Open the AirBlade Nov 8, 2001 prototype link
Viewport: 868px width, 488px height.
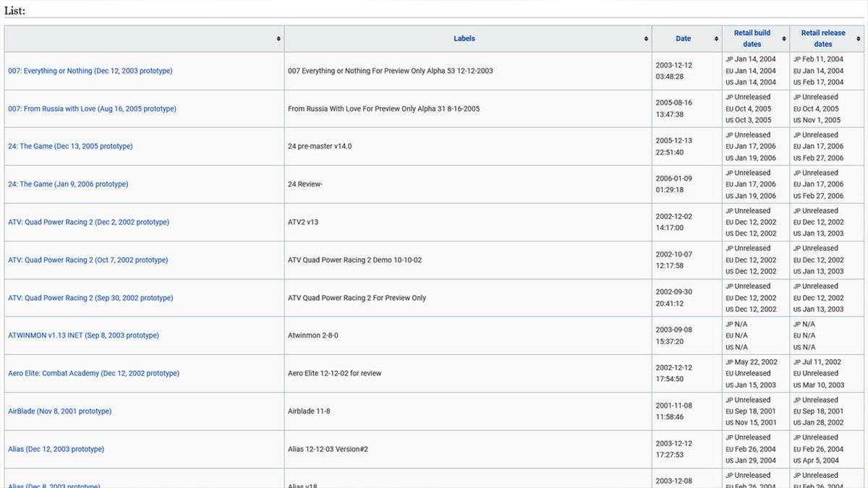tap(60, 411)
